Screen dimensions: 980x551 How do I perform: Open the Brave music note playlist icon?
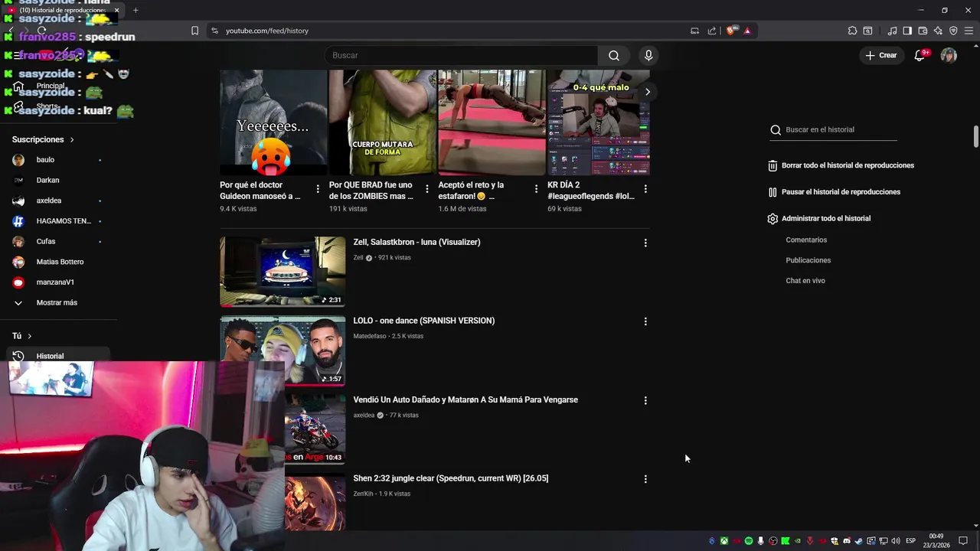[x=892, y=31]
